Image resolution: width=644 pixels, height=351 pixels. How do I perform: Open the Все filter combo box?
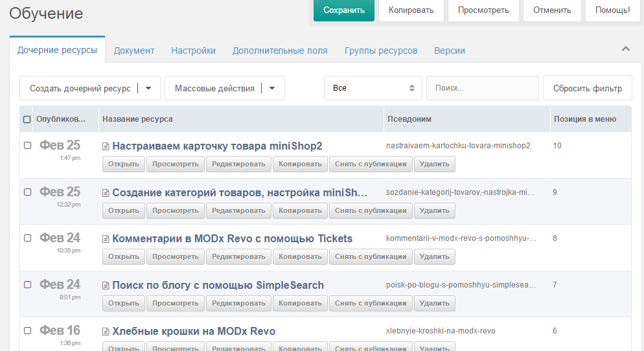coord(373,88)
